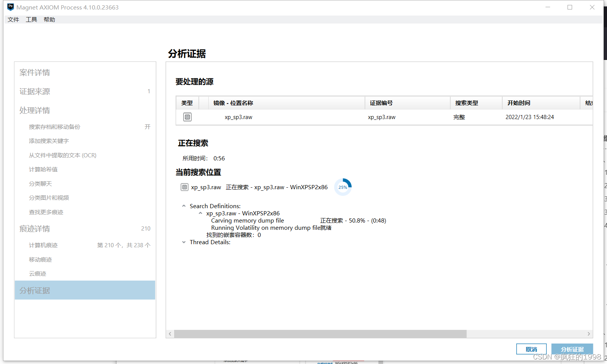
Task: Click the 开 status next to 搜索存档和移动备份
Action: point(148,127)
